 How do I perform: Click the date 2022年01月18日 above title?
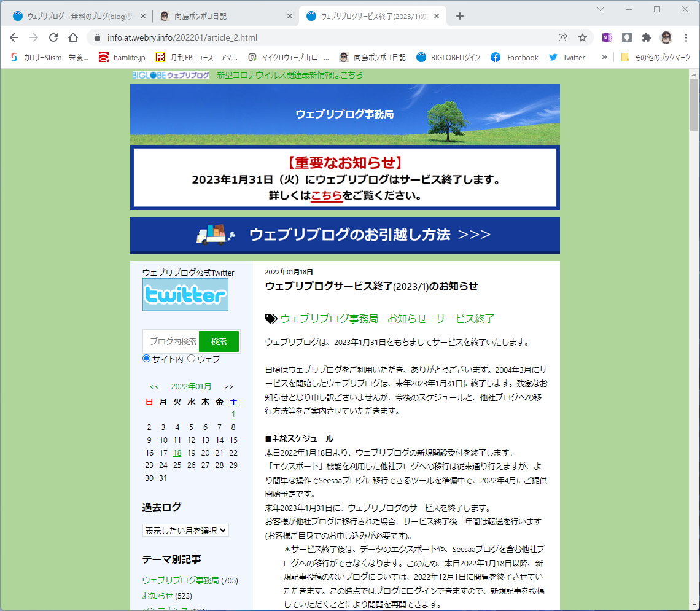(x=289, y=272)
